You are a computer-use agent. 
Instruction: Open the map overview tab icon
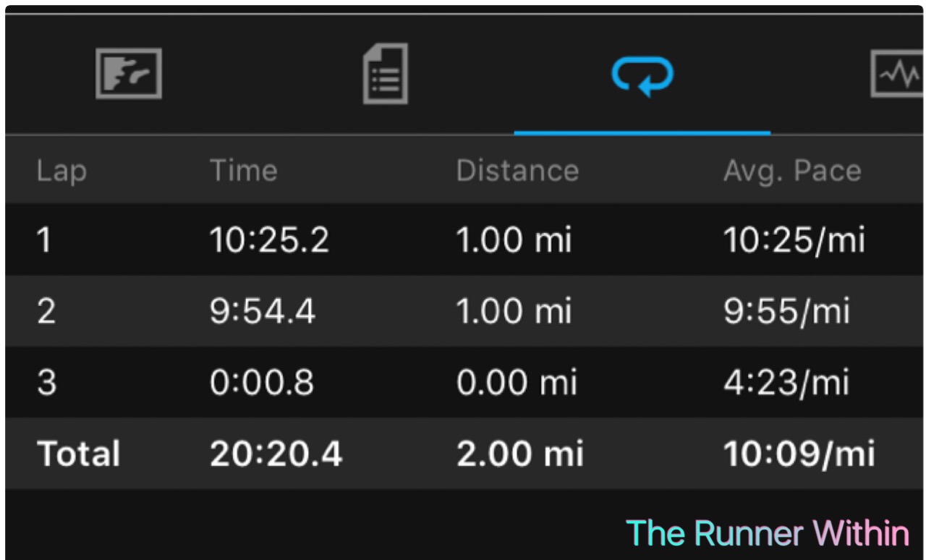[x=129, y=74]
